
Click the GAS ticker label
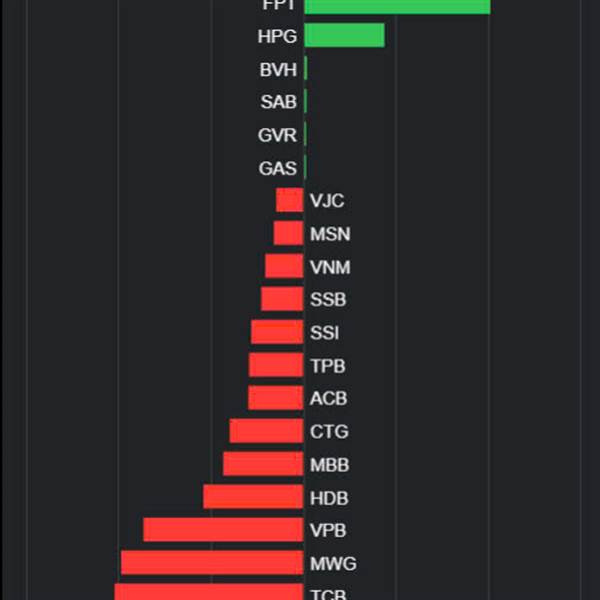(x=278, y=168)
